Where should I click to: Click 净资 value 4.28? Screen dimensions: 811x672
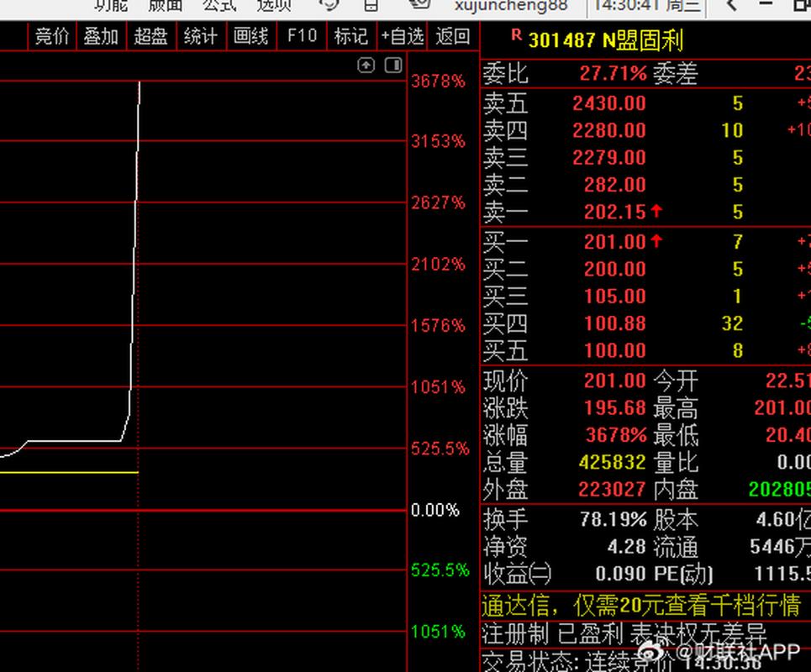coord(627,547)
